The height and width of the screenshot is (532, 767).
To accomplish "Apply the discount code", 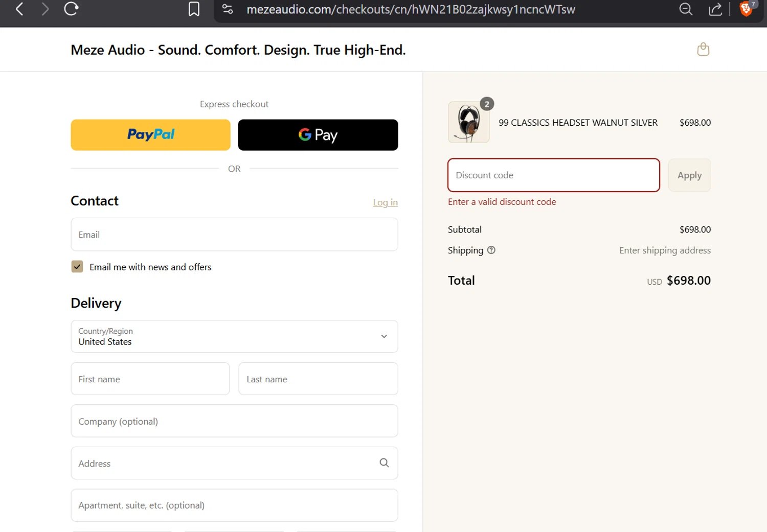I will 689,175.
